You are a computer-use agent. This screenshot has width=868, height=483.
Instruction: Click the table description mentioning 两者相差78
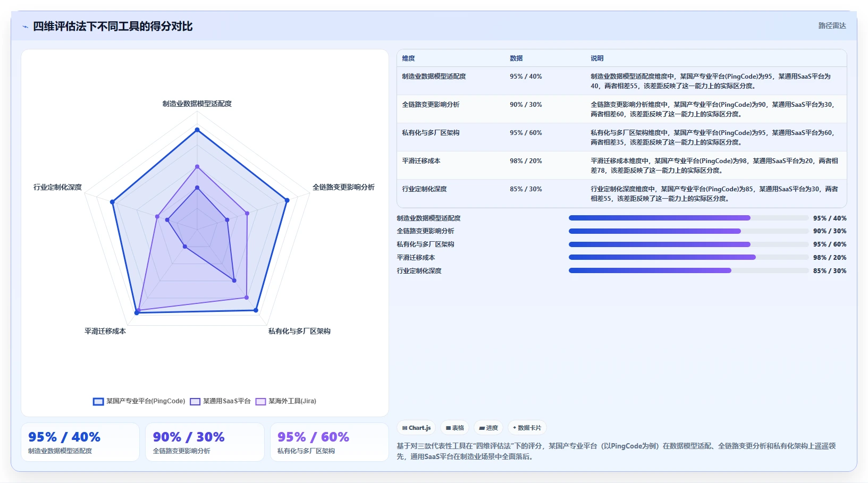(714, 166)
